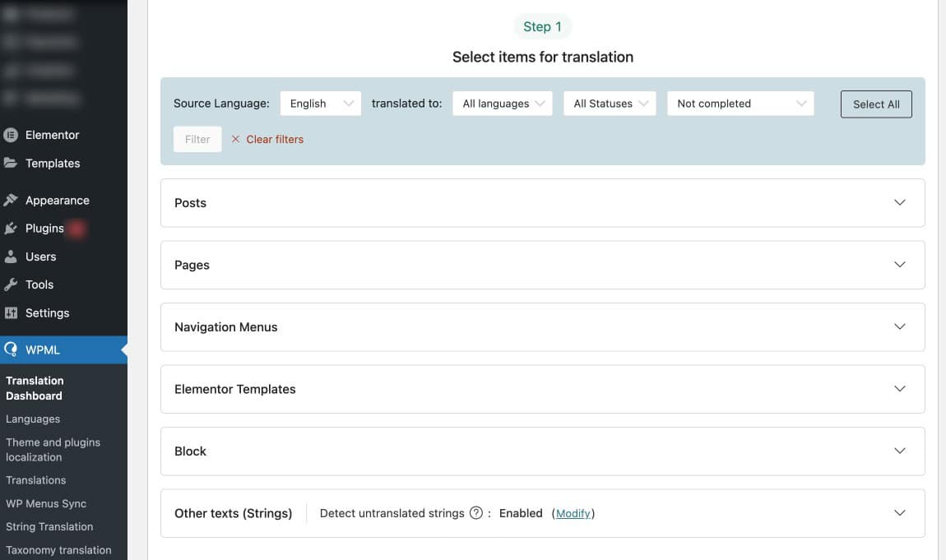Open Taxonomy translation submenu

[x=58, y=550]
